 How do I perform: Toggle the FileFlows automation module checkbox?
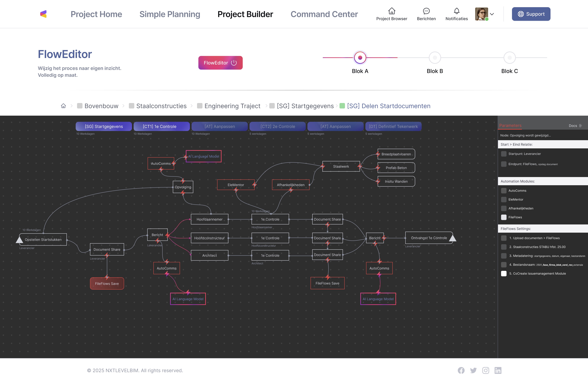[504, 217]
